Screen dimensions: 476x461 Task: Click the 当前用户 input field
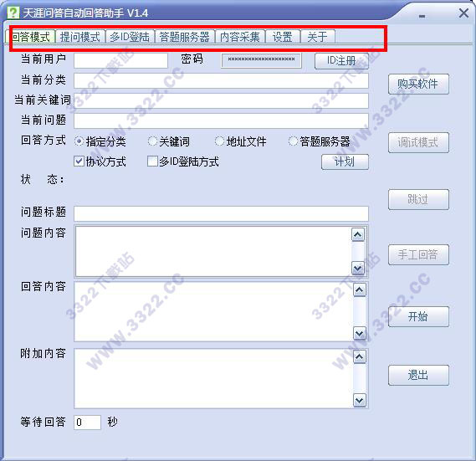tap(120, 60)
